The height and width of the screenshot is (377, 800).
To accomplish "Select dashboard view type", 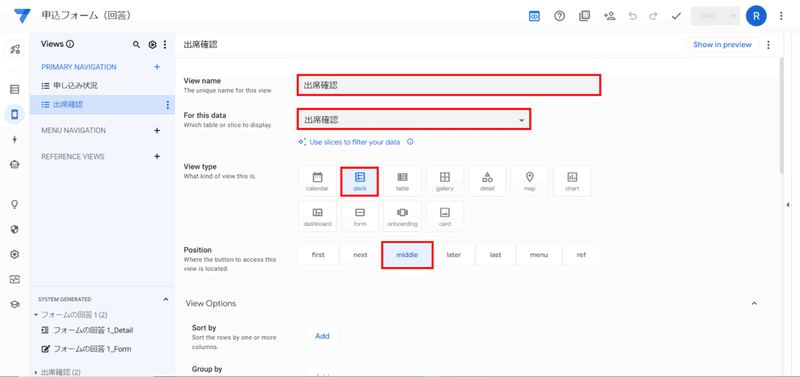I will point(317,217).
